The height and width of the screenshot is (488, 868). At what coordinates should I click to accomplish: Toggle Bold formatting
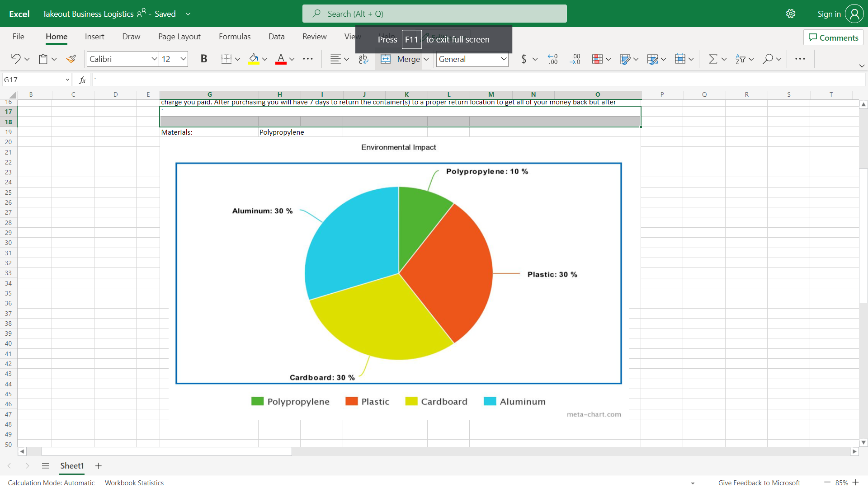pos(204,59)
